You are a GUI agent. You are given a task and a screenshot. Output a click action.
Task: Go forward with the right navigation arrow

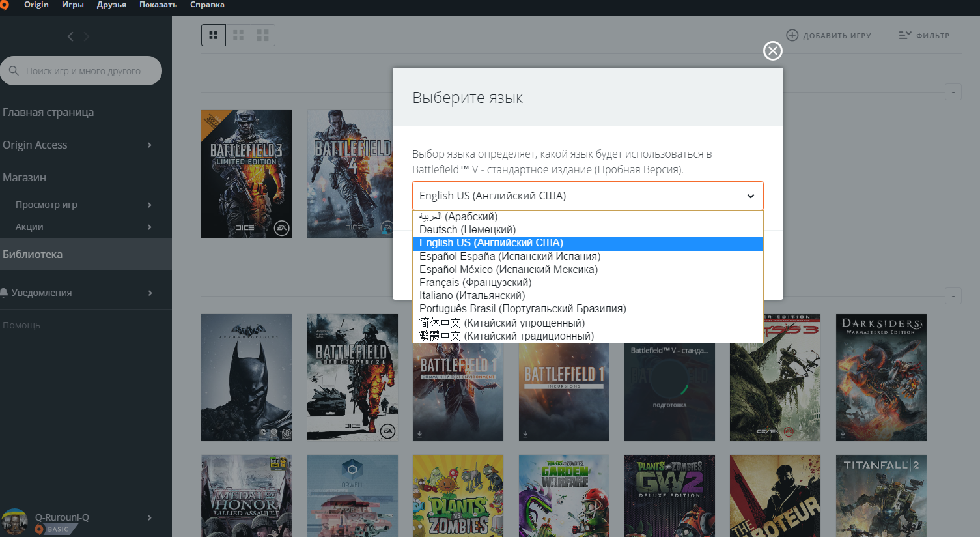(x=87, y=36)
